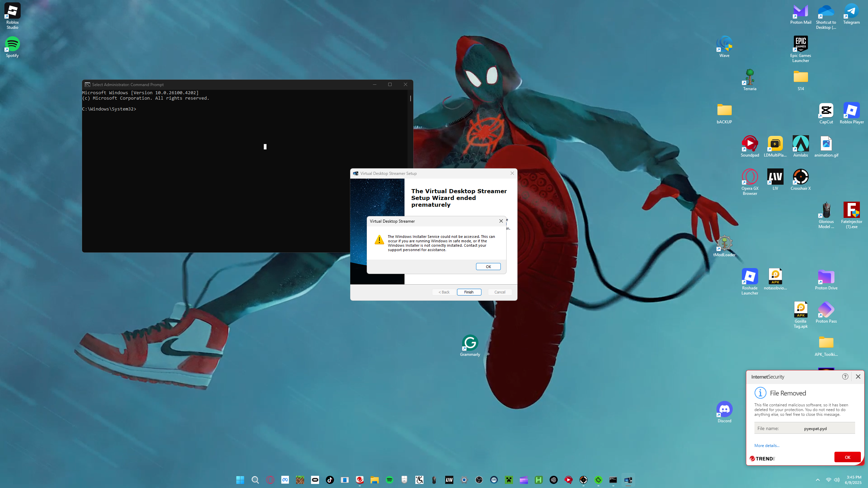Open Windows Start menu

[240, 480]
